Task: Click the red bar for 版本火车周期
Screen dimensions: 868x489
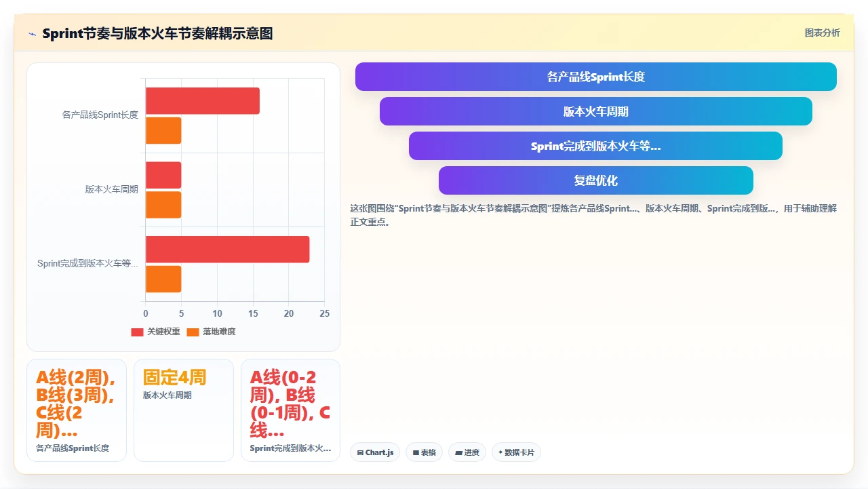Action: pyautogui.click(x=163, y=175)
